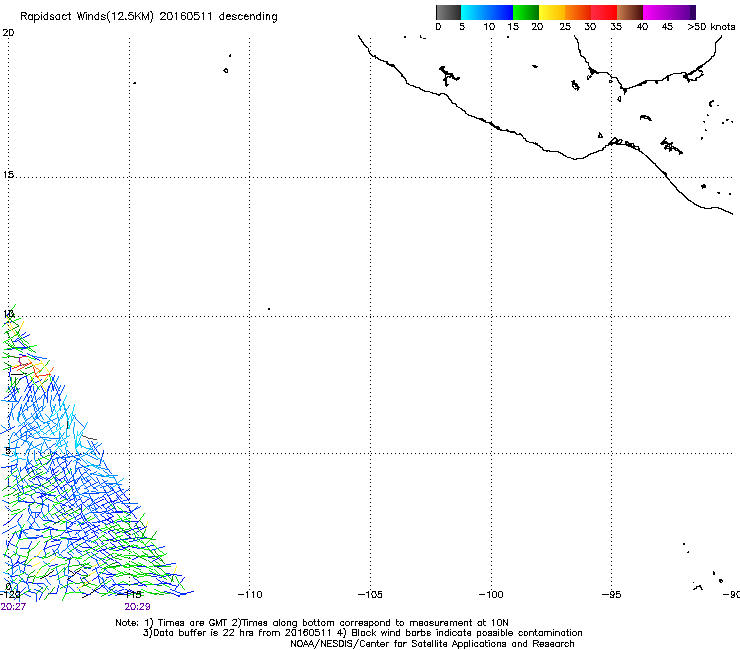Click the note 'Times are GMT'
740x650 pixels.
[193, 623]
